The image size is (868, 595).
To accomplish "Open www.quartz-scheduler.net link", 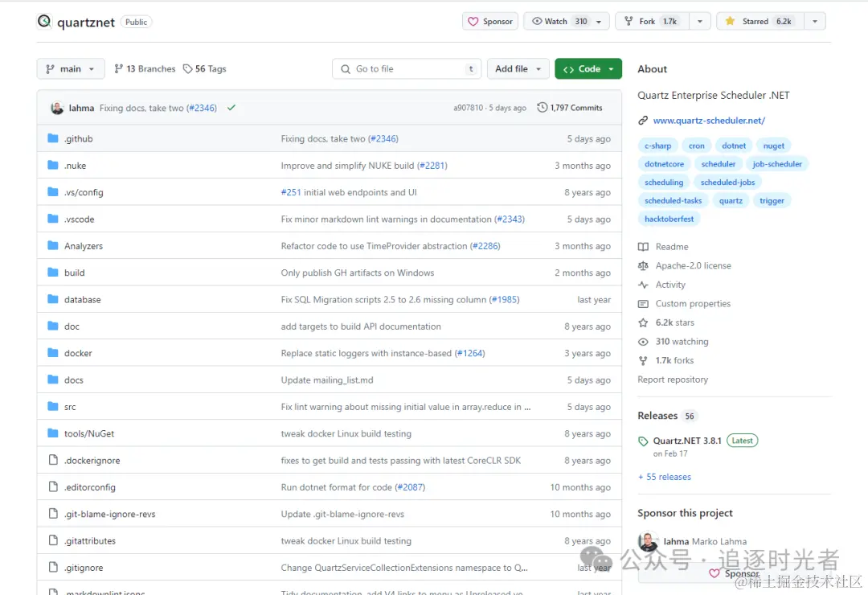I will (x=709, y=121).
